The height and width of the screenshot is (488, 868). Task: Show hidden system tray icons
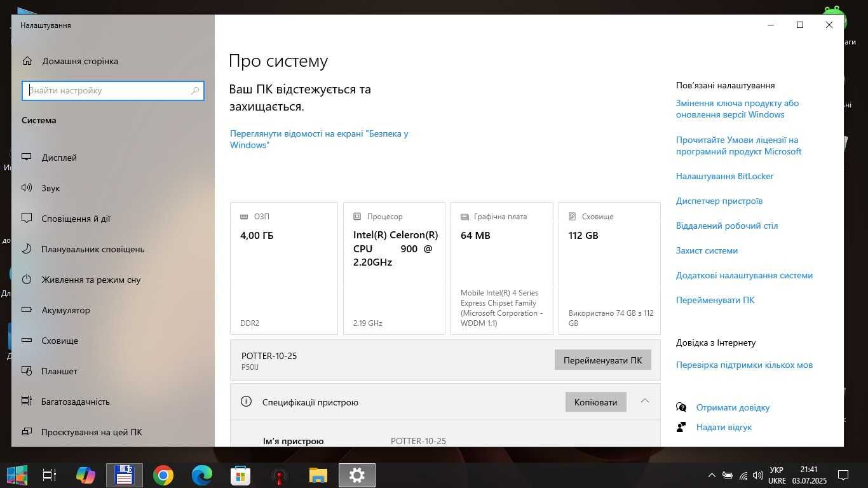(712, 475)
